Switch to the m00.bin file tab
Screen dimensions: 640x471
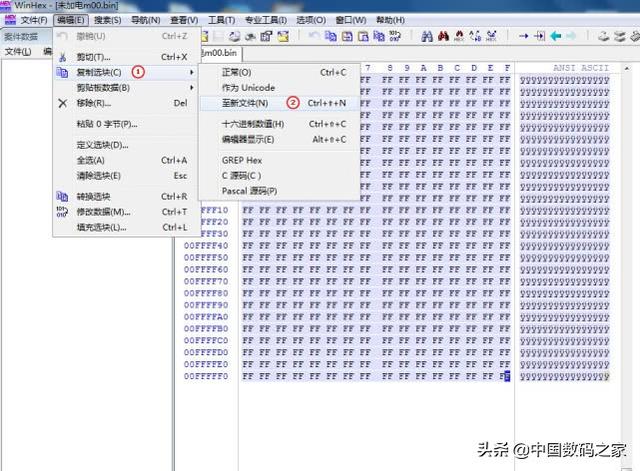coord(221,53)
